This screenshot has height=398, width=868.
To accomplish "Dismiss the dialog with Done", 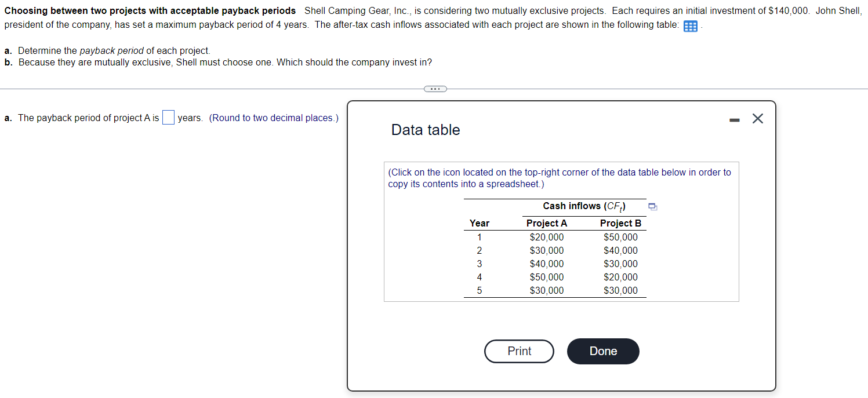I will tap(603, 351).
